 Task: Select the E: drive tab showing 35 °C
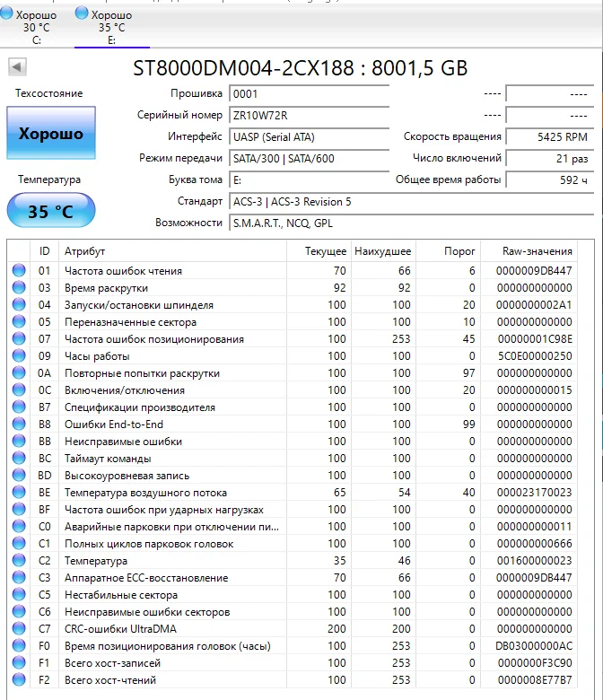[111, 27]
